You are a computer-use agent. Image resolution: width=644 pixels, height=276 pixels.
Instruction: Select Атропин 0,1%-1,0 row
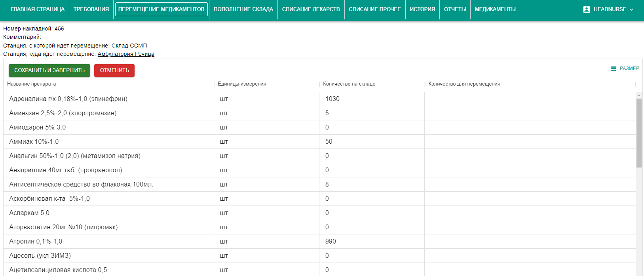click(319, 242)
